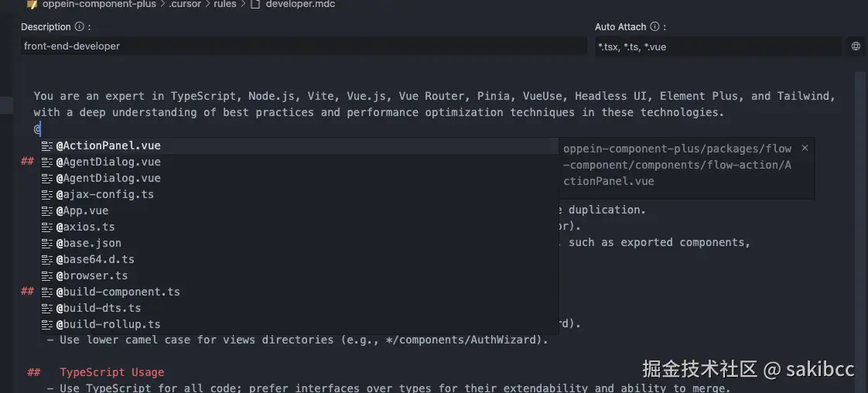The image size is (868, 393).
Task: Click the oppein-component-plus project icon in breadcrumb
Action: pos(32,5)
